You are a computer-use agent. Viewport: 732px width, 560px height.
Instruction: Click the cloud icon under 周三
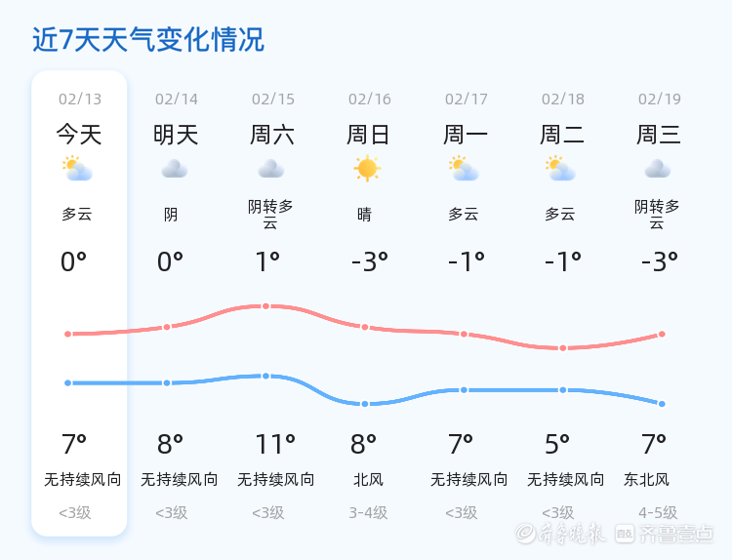click(x=658, y=169)
